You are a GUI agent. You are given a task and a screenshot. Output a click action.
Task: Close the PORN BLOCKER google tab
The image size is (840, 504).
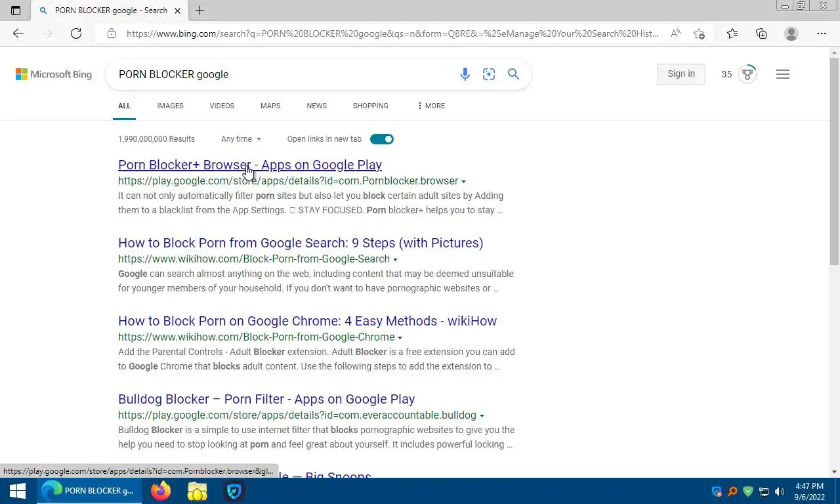click(177, 10)
